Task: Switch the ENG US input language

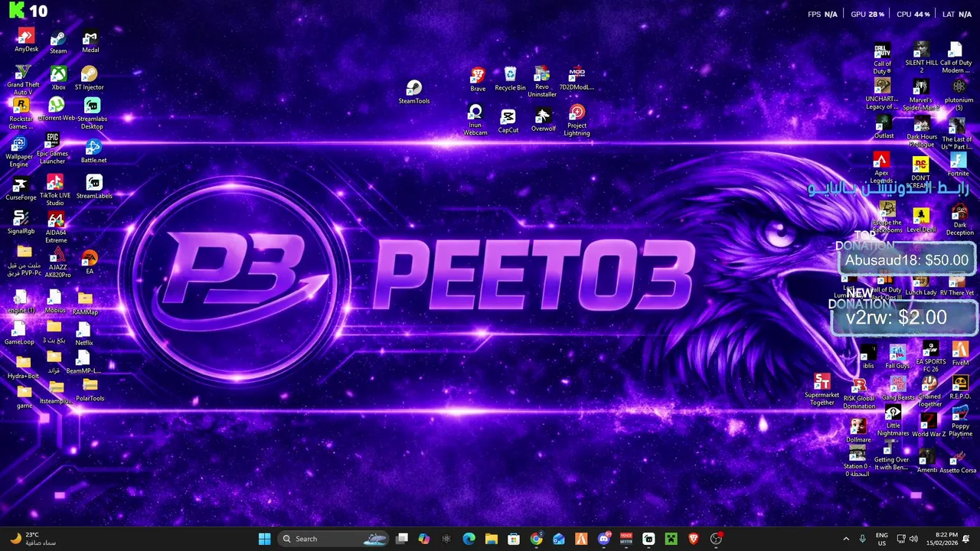Action: coord(882,539)
